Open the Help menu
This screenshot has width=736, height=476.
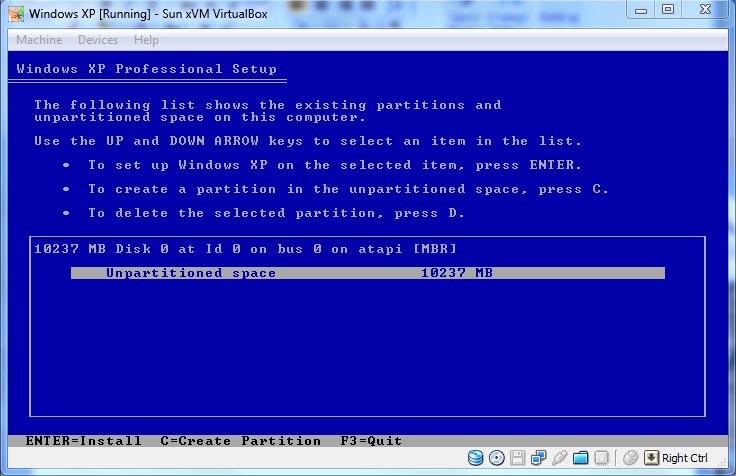coord(146,40)
